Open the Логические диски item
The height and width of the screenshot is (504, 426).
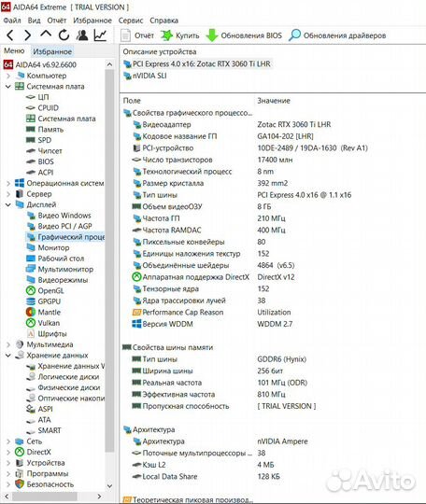click(x=63, y=377)
